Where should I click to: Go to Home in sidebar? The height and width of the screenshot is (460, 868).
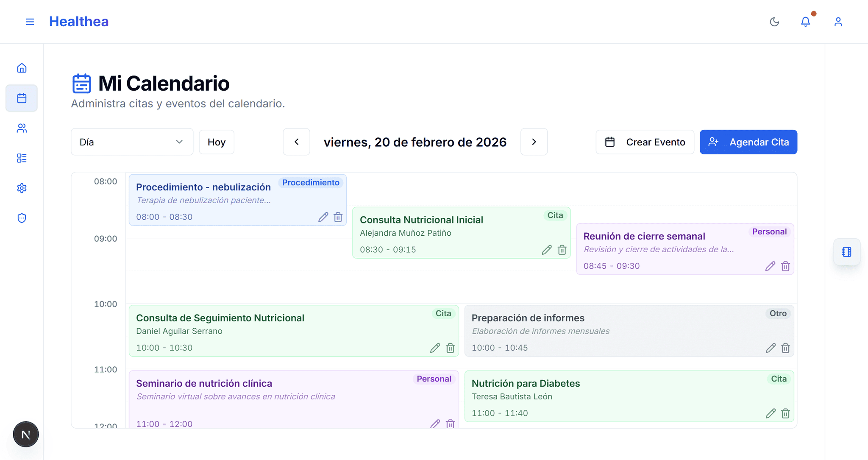point(22,68)
